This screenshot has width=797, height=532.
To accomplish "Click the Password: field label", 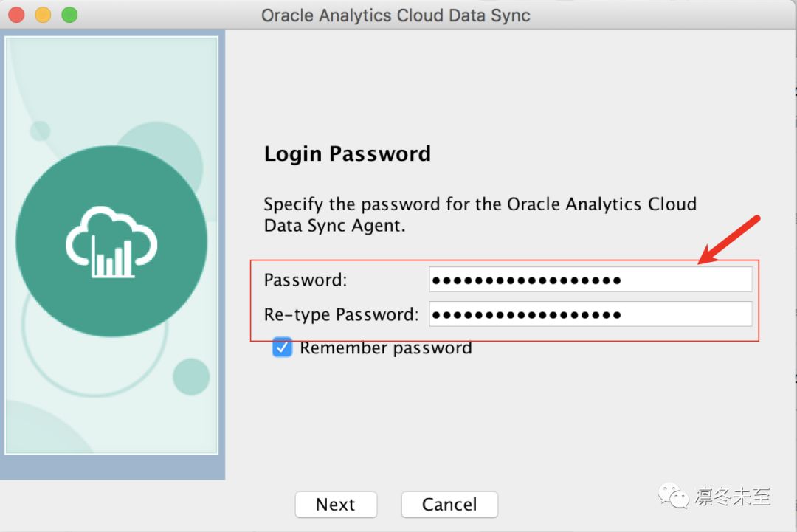I will click(306, 280).
